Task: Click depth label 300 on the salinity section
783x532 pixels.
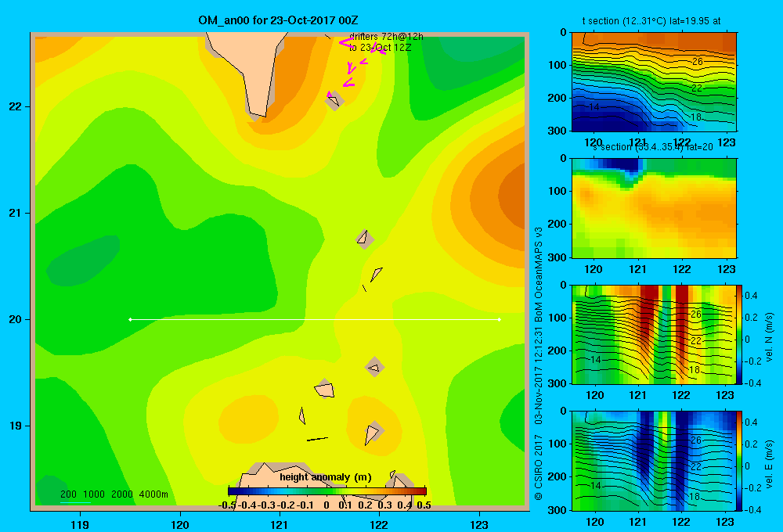Action: click(x=557, y=257)
